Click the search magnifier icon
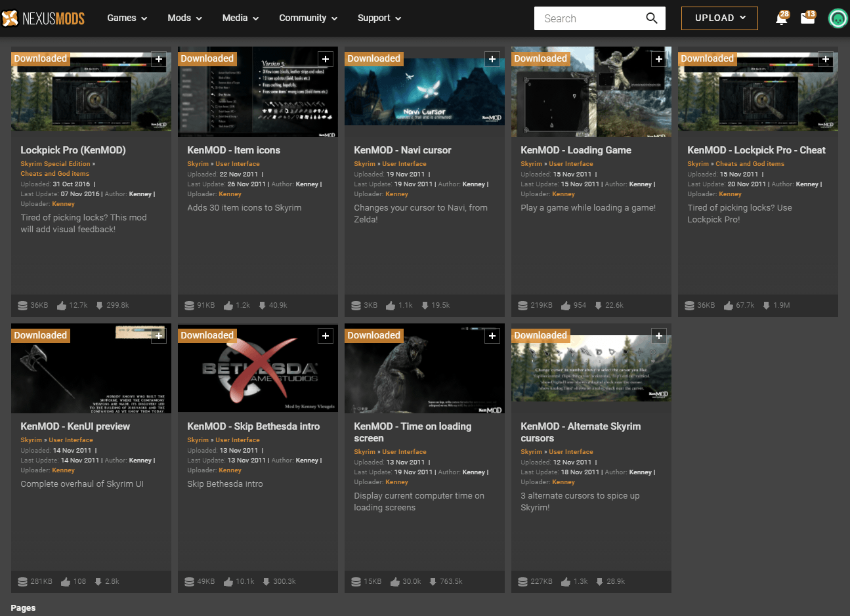850x616 pixels. 651,18
